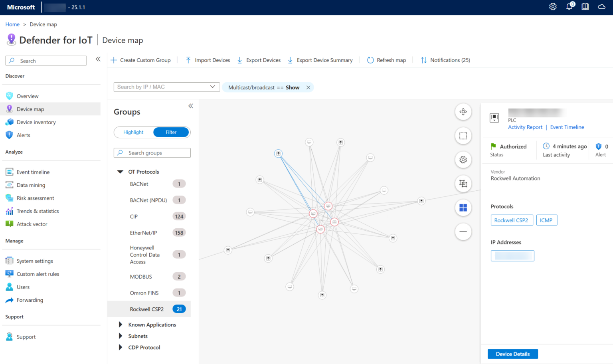Image resolution: width=613 pixels, height=364 pixels.
Task: Go to Home via the breadcrumb
Action: pos(12,24)
